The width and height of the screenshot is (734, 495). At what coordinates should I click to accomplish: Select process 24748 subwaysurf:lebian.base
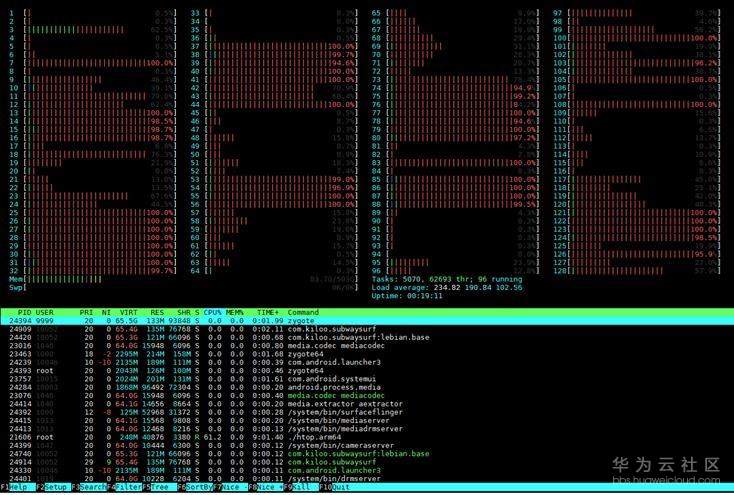[367, 454]
